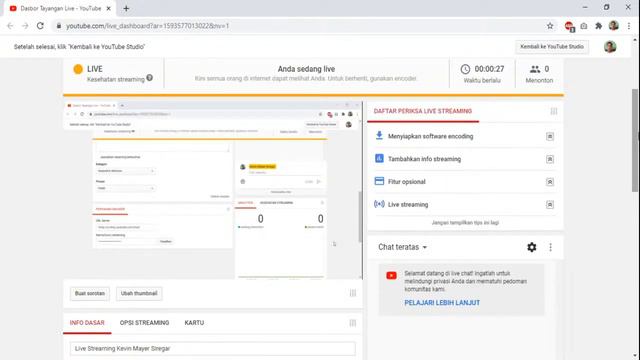
Task: Click the Anda sedang live heading
Action: pos(306,69)
